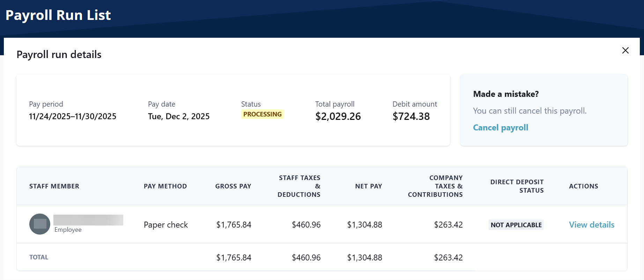The image size is (644, 280).
Task: Click the TOTAL row label
Action: click(x=39, y=257)
